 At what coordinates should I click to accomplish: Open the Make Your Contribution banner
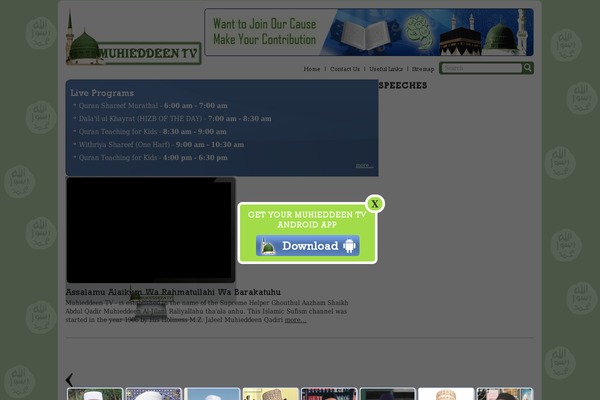coord(369,32)
